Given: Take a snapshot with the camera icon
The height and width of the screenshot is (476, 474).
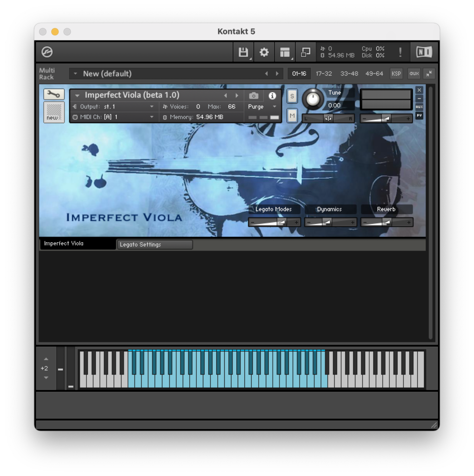Looking at the screenshot, I should click(254, 96).
